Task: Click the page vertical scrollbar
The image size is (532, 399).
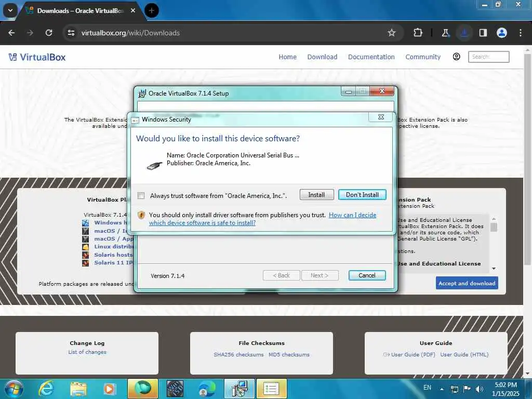Action: click(x=527, y=159)
